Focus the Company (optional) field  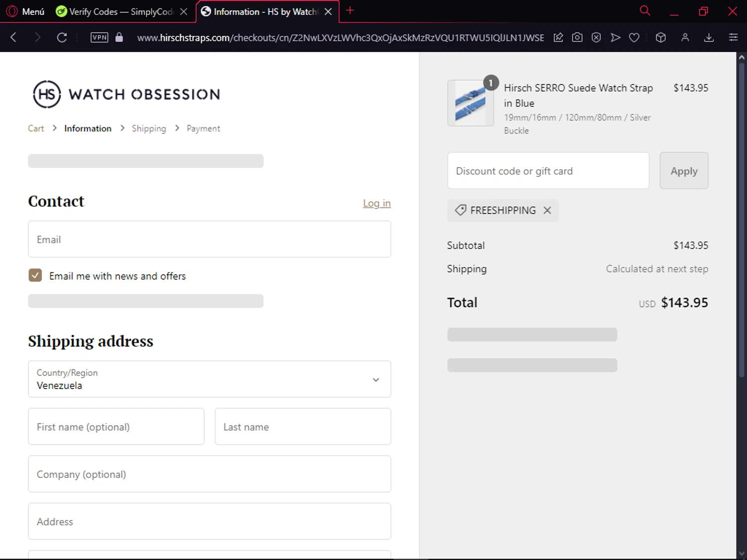point(210,474)
